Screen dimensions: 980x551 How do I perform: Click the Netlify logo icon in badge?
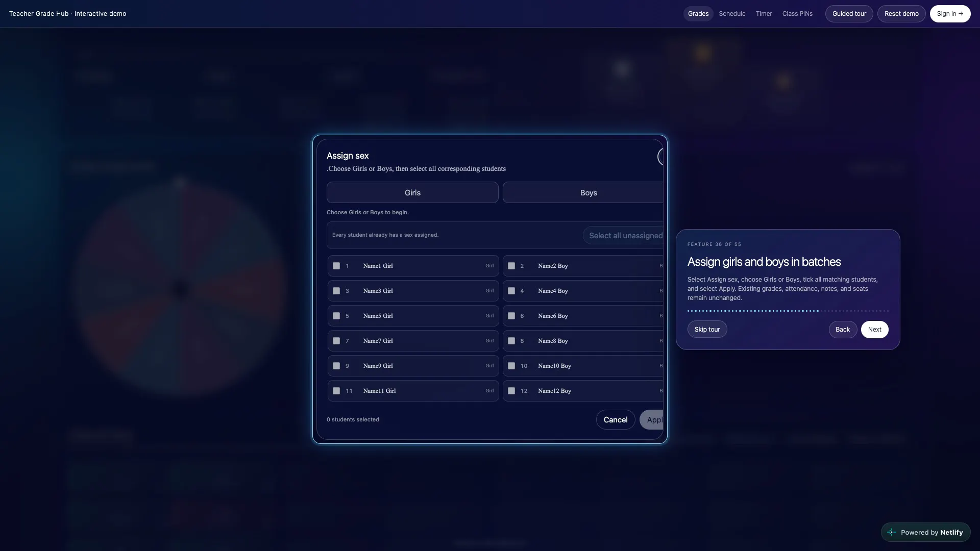[x=892, y=532]
